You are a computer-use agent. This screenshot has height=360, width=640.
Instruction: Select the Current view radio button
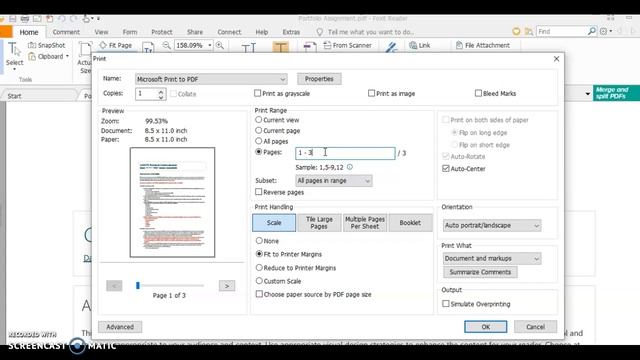click(258, 120)
